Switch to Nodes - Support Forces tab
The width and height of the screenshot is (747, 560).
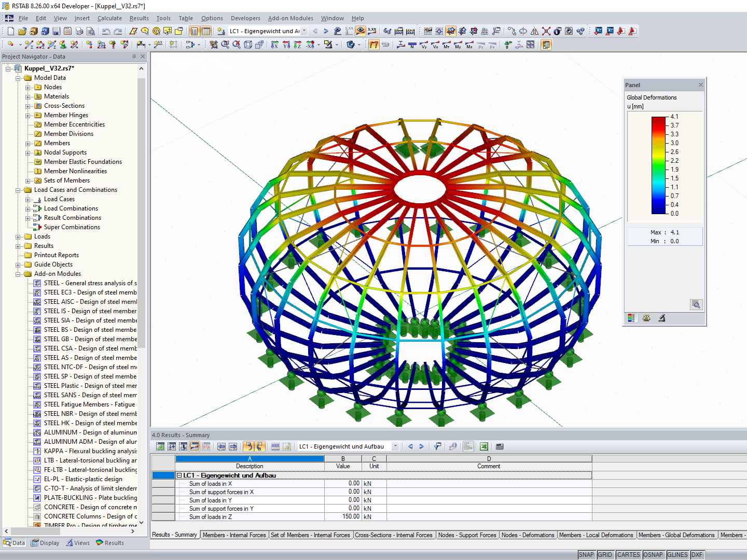click(x=467, y=535)
